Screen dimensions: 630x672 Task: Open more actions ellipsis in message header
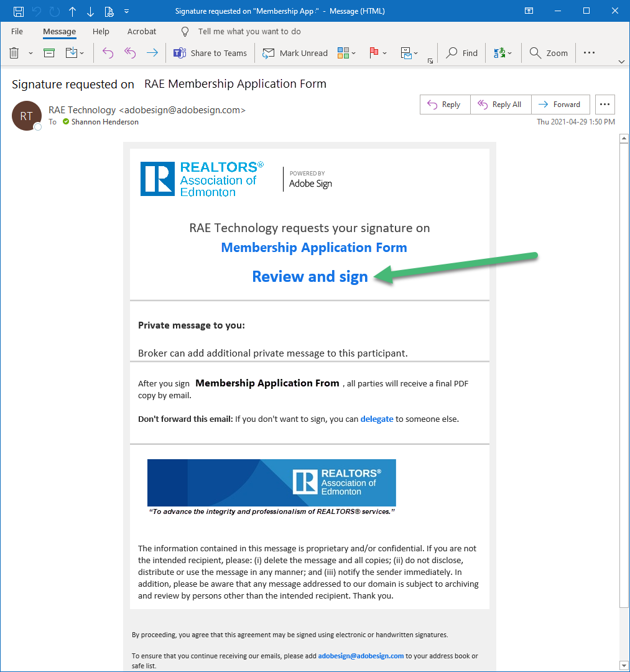(x=605, y=105)
